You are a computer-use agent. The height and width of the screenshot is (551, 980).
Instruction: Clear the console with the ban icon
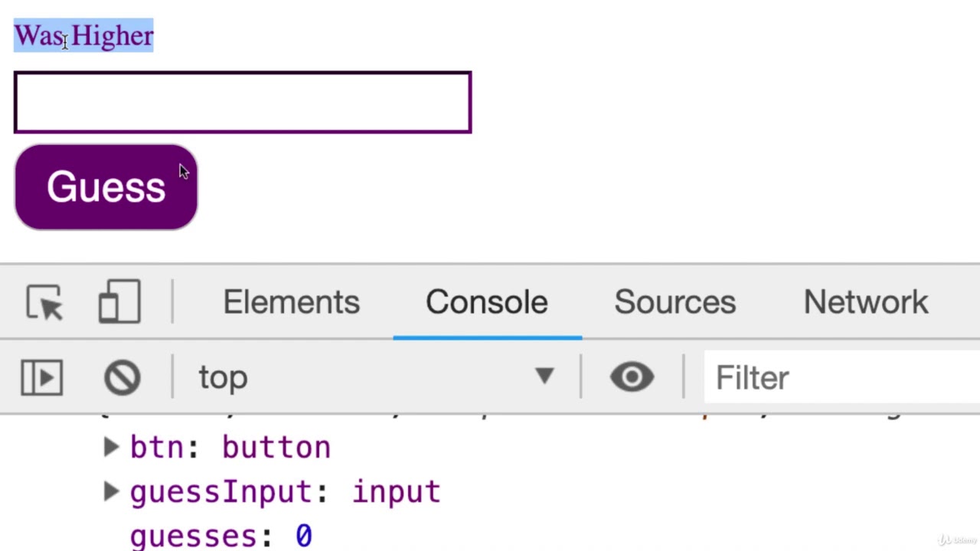pos(122,377)
